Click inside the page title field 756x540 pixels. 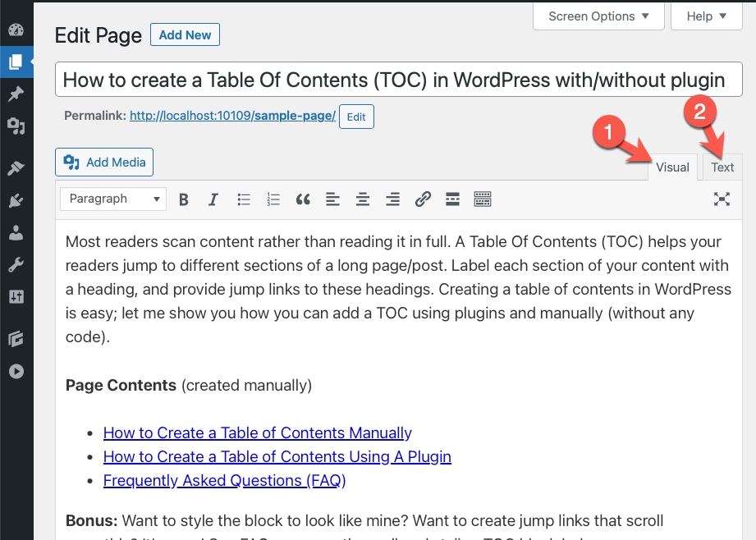398,80
